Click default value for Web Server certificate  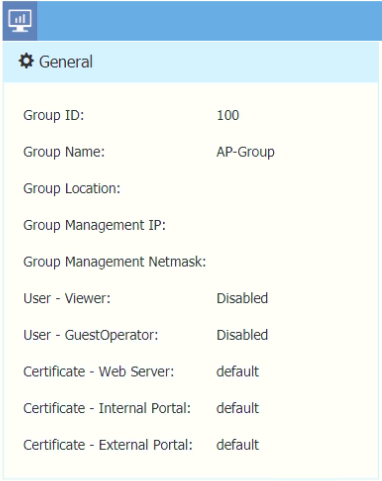click(x=238, y=372)
